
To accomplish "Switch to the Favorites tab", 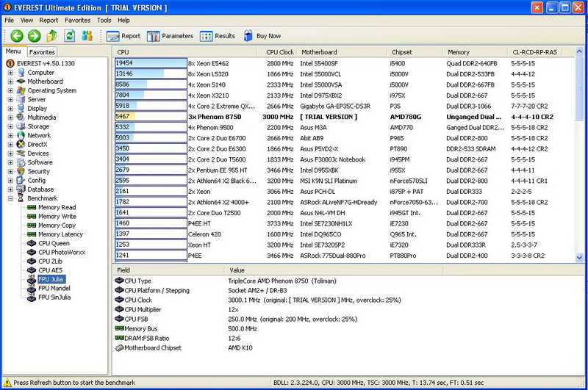I will coord(42,52).
